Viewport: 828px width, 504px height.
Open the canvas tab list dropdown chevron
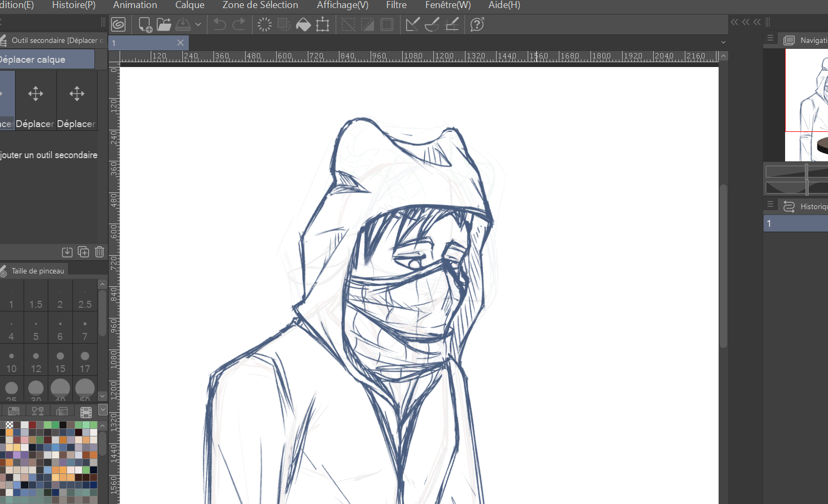pyautogui.click(x=723, y=42)
